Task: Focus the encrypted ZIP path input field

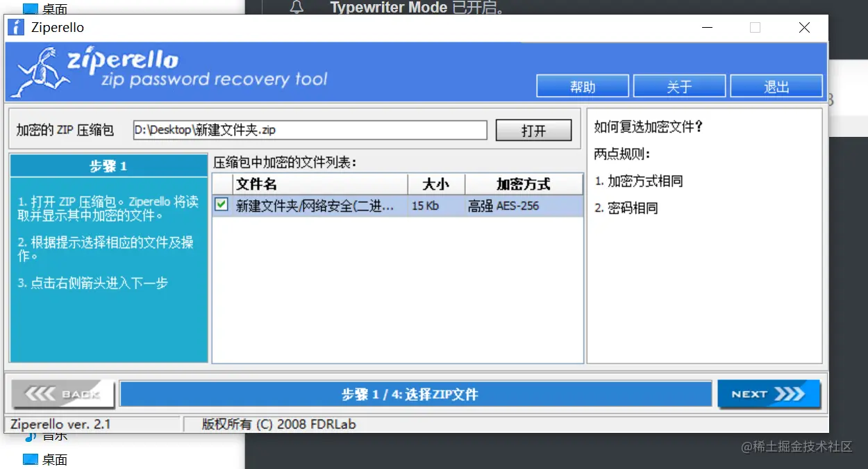Action: (310, 130)
